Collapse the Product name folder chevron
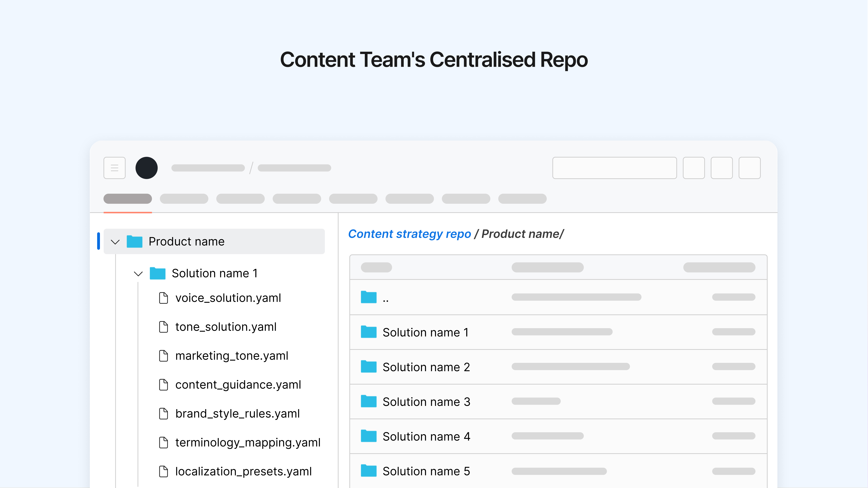The height and width of the screenshot is (488, 868). pos(115,242)
